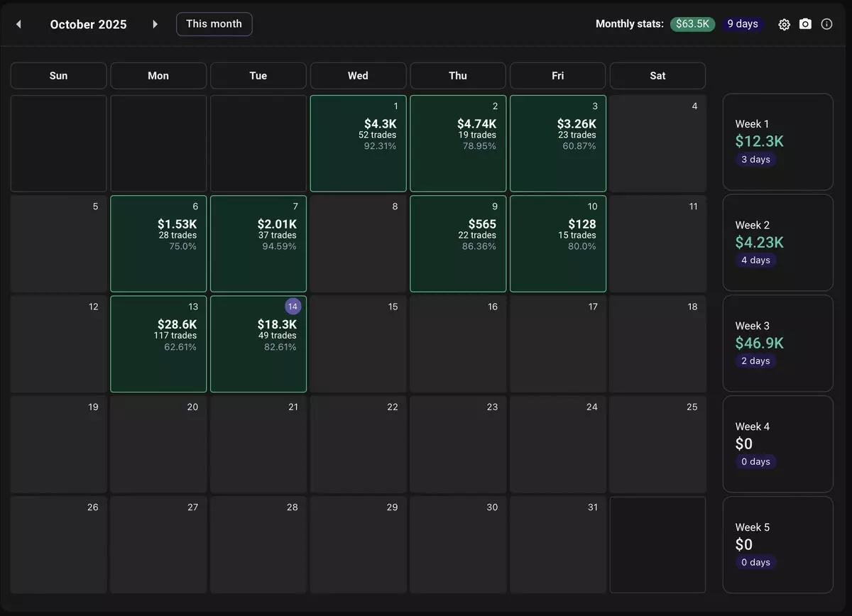Select October 7 with 37 trades
Viewport: 852px width, 616px height.
coord(258,243)
